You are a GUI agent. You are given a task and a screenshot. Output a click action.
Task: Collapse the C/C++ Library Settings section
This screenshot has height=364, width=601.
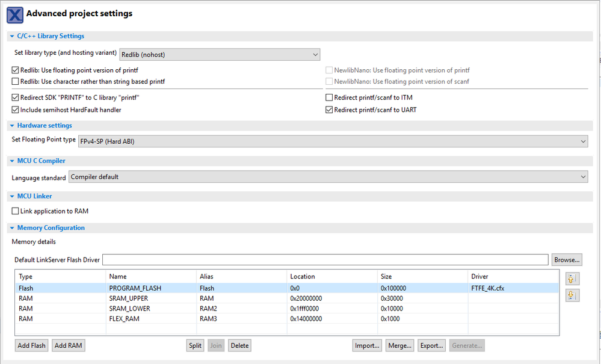(x=12, y=36)
